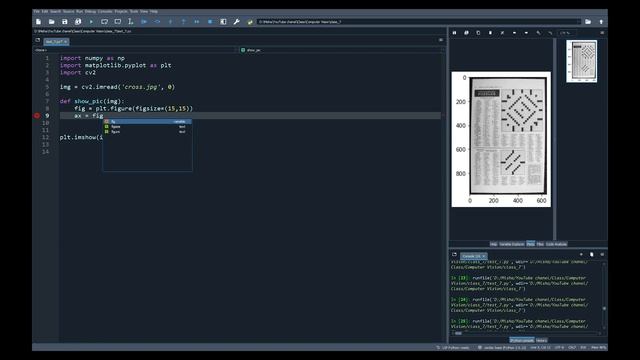Go to parent directory arrow
Viewport: 640px width, 360px height.
pos(601,22)
